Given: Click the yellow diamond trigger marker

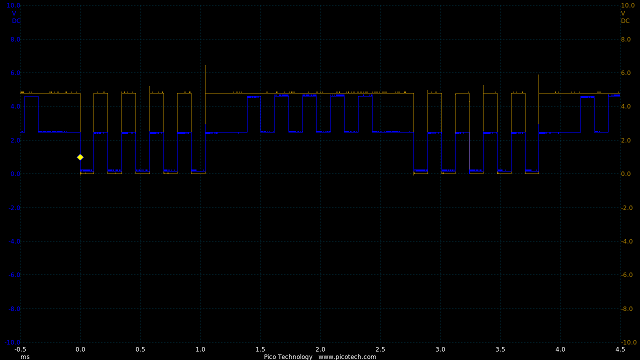Looking at the screenshot, I should [80, 157].
